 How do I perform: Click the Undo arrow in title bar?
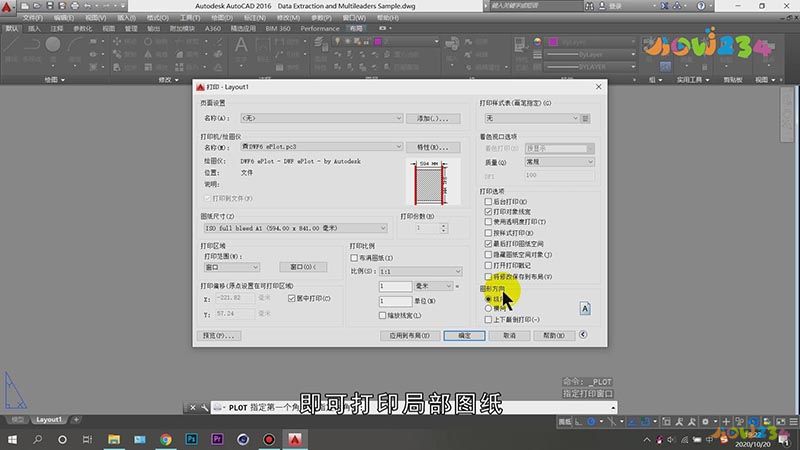click(x=87, y=6)
